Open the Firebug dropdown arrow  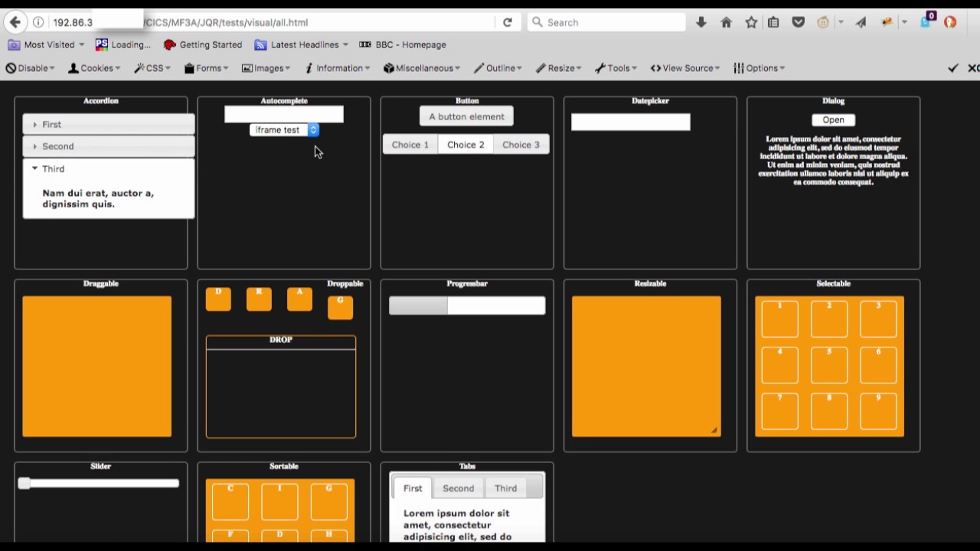(x=903, y=22)
